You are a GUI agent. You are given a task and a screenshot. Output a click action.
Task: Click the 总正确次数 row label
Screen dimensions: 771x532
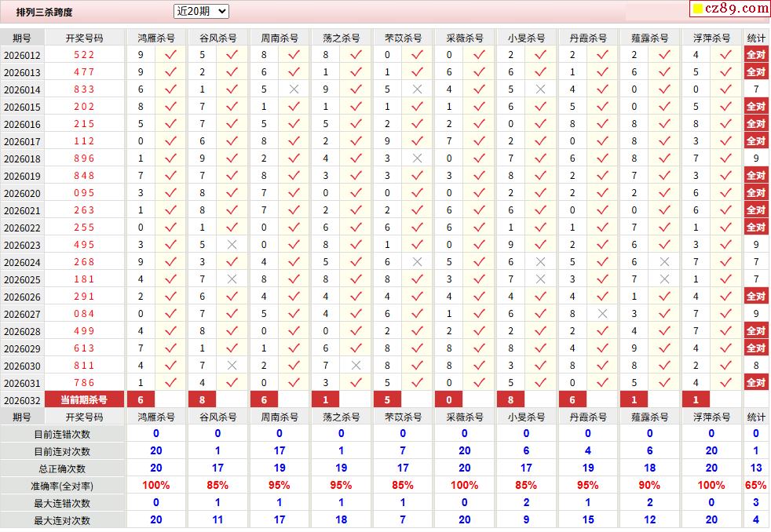click(x=62, y=468)
